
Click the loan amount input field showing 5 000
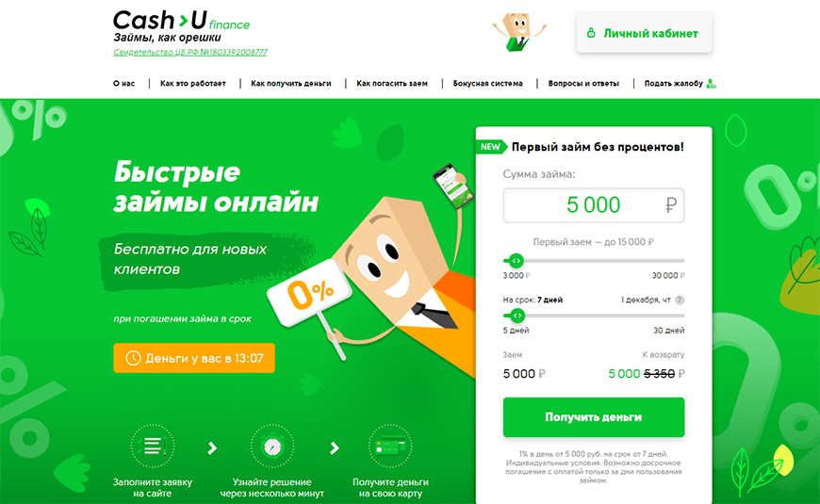pyautogui.click(x=594, y=205)
